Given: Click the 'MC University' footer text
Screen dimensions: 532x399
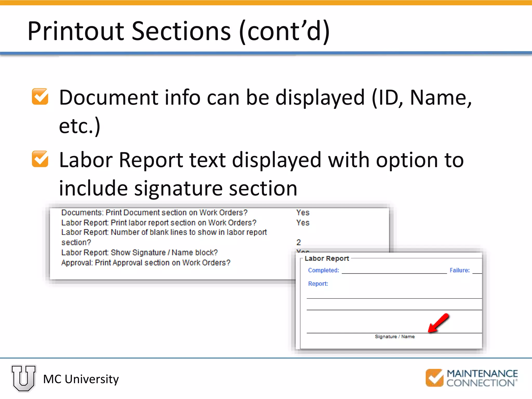Looking at the screenshot, I should pos(81,379).
